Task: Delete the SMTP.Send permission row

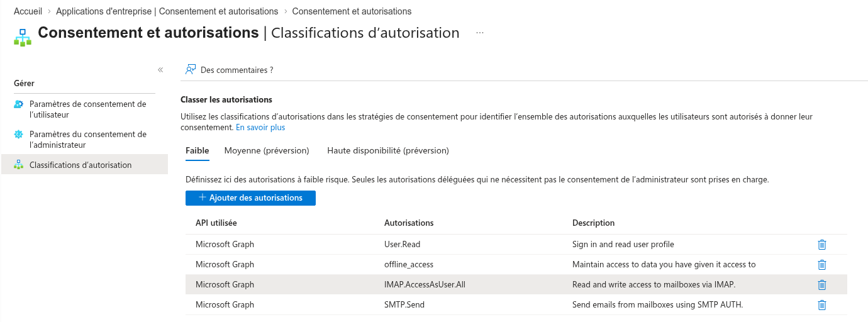Action: coord(821,305)
